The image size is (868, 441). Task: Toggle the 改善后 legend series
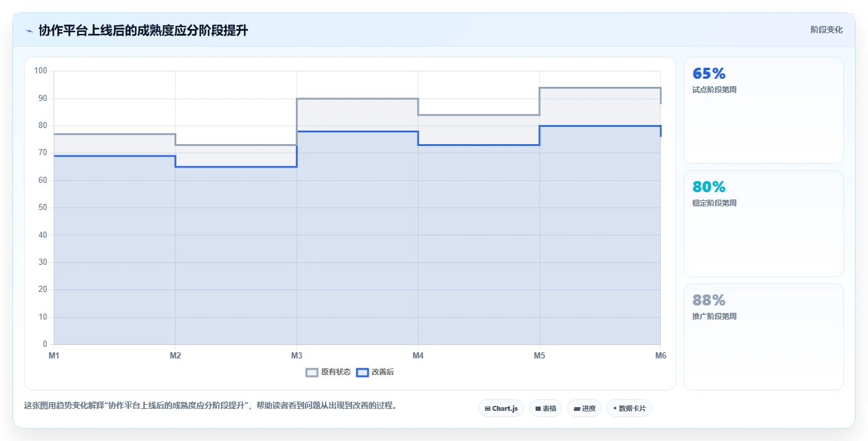point(375,372)
